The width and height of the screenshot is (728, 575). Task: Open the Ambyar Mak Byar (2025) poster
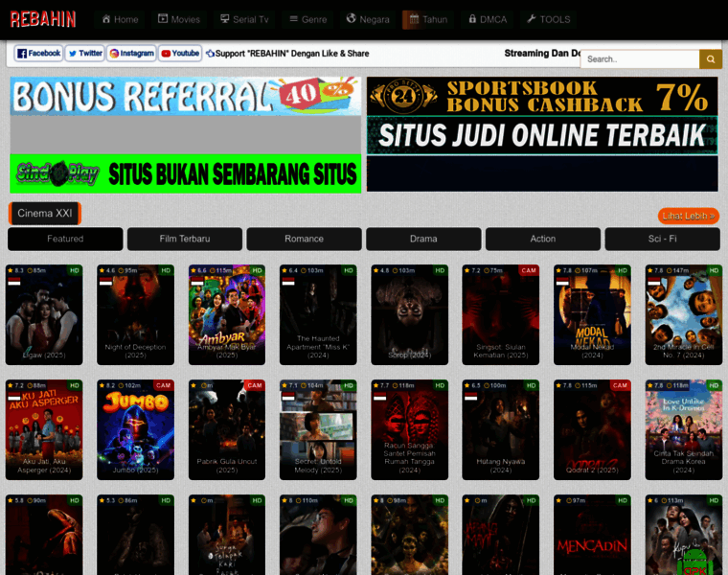227,315
